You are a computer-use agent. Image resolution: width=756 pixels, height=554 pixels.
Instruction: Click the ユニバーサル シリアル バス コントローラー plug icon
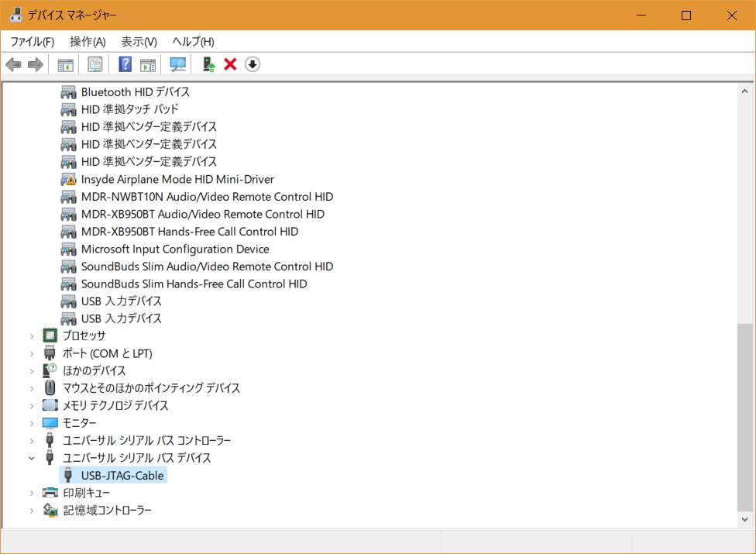click(x=50, y=440)
